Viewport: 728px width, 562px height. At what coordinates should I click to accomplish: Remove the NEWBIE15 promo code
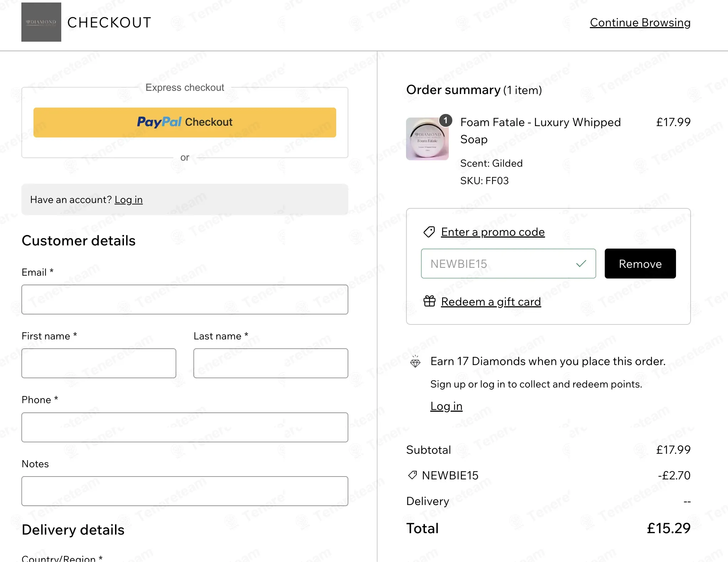click(640, 264)
